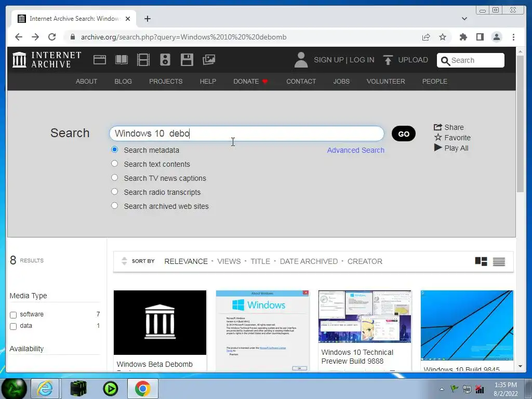
Task: Reload the page
Action: tap(52, 37)
